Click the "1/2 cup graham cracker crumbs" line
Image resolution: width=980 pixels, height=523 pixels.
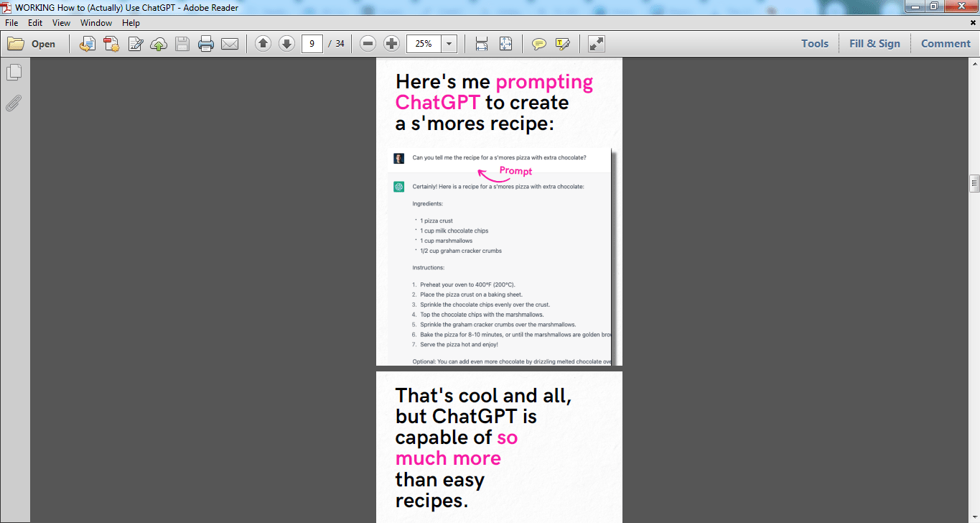pos(461,251)
